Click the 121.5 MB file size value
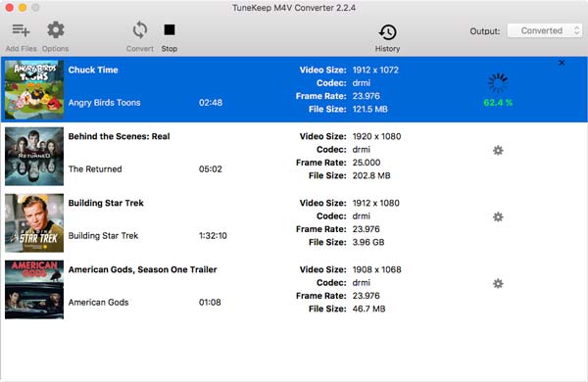Screen dimensions: 588x382 click(x=369, y=109)
